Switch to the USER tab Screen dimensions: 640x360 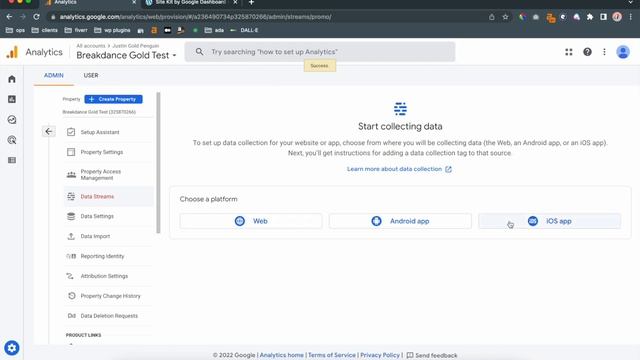91,76
